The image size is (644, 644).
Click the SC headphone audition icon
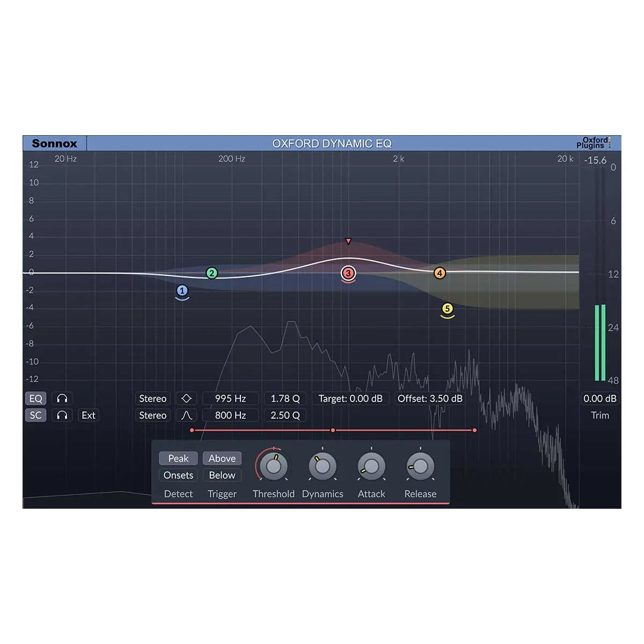click(x=61, y=415)
